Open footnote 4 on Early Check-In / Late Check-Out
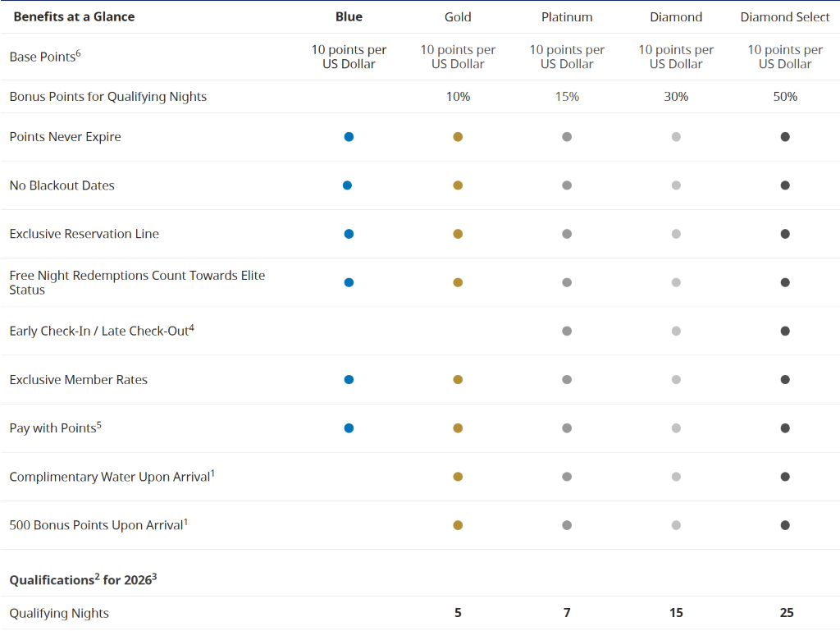 [x=191, y=327]
